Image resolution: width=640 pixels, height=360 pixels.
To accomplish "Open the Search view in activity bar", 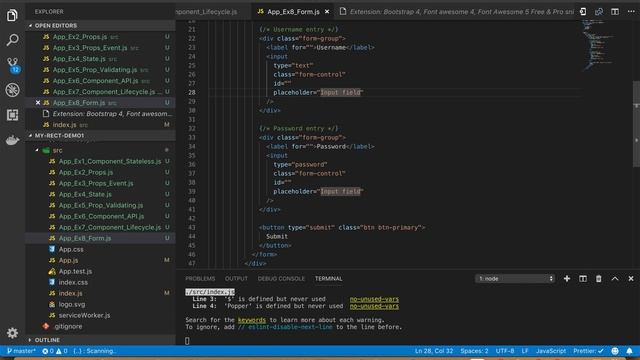I will tap(12, 40).
